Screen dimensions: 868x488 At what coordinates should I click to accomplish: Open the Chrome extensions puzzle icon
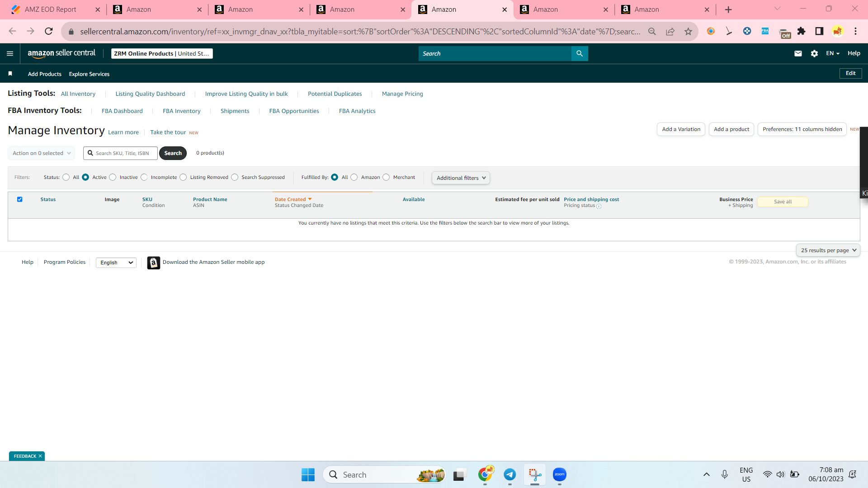(x=801, y=31)
